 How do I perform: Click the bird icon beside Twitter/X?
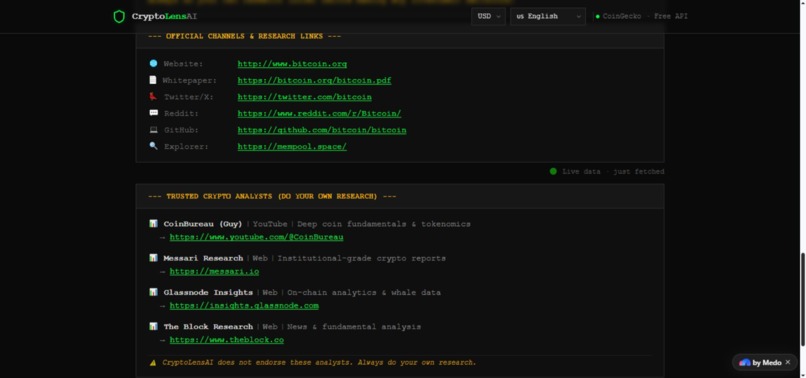pyautogui.click(x=153, y=97)
